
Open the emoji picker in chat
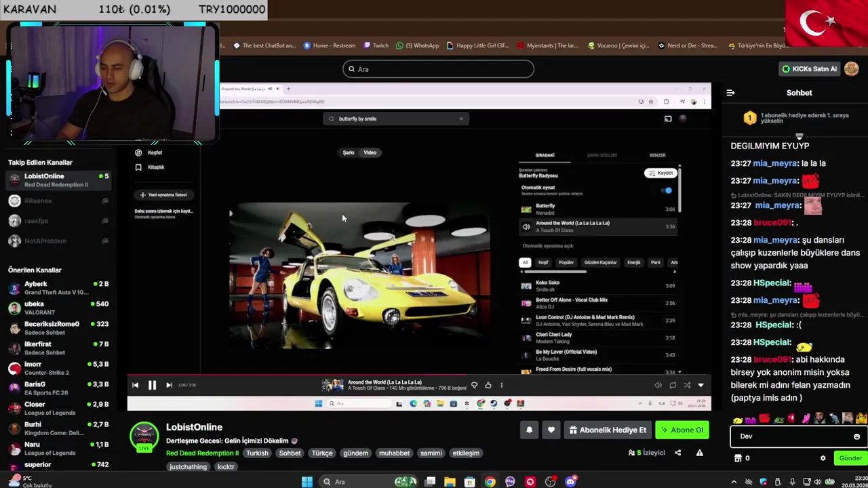coord(856,436)
